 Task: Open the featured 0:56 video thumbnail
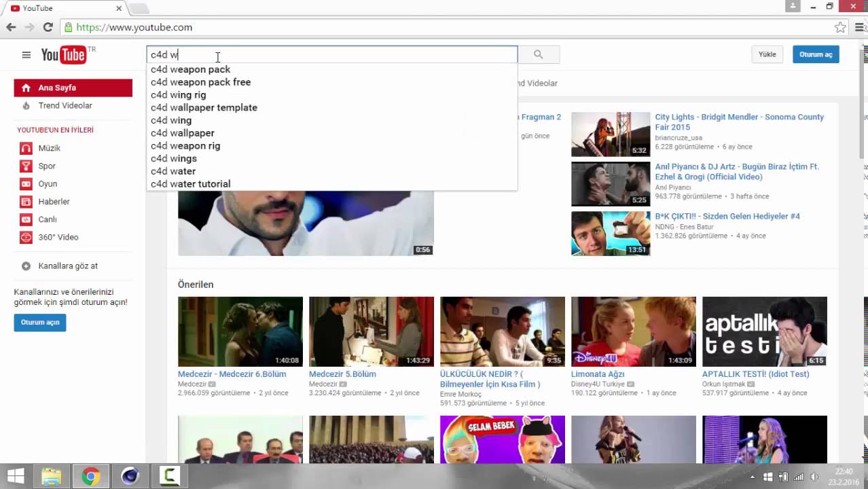pyautogui.click(x=306, y=223)
